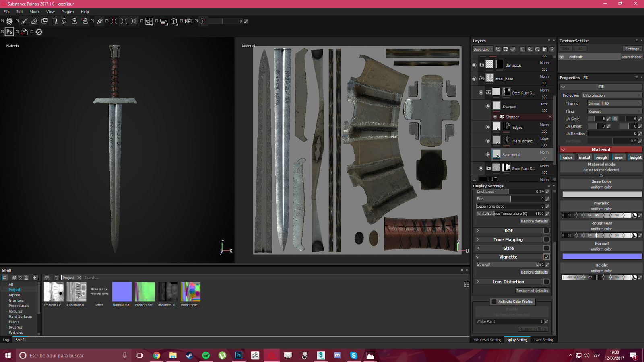
Task: Click Restore all defaults
Action: pyautogui.click(x=532, y=290)
